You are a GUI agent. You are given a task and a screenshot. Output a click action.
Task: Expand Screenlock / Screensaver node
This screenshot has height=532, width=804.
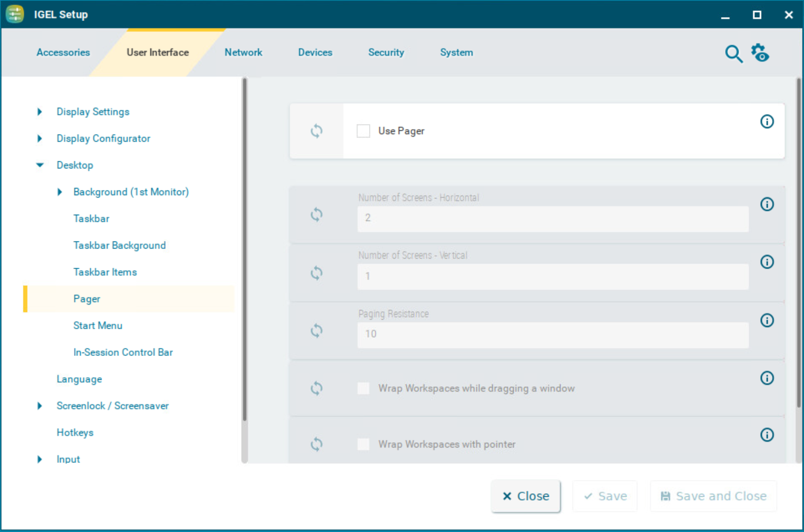coord(40,406)
